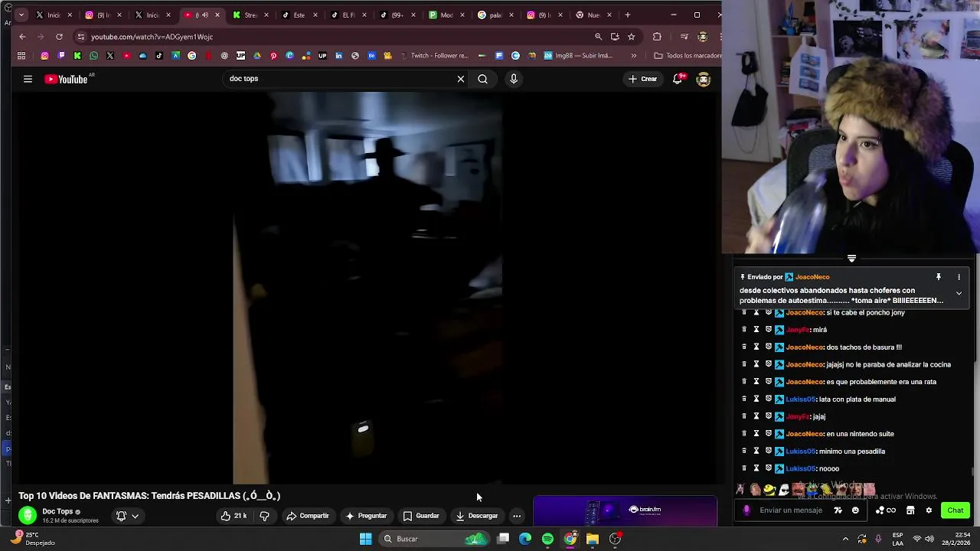The width and height of the screenshot is (980, 551).
Task: Switch to the TikTok 'Este' tab
Action: point(299,15)
